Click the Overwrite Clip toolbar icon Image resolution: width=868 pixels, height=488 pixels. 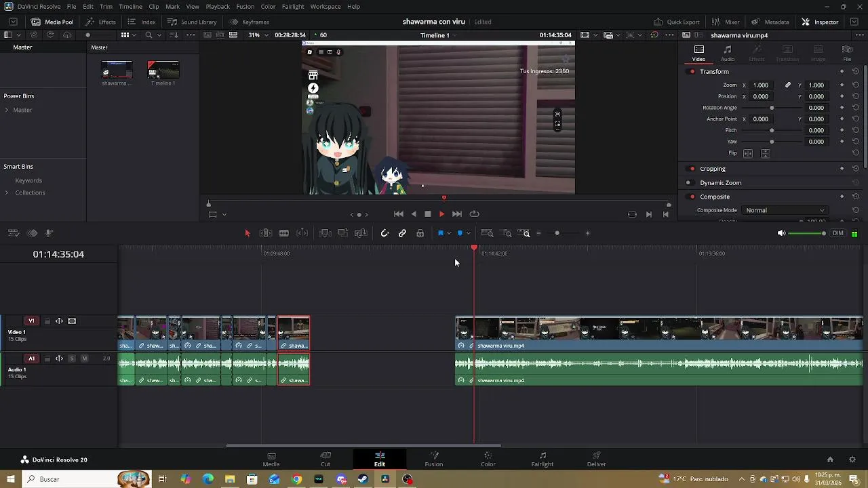point(343,233)
